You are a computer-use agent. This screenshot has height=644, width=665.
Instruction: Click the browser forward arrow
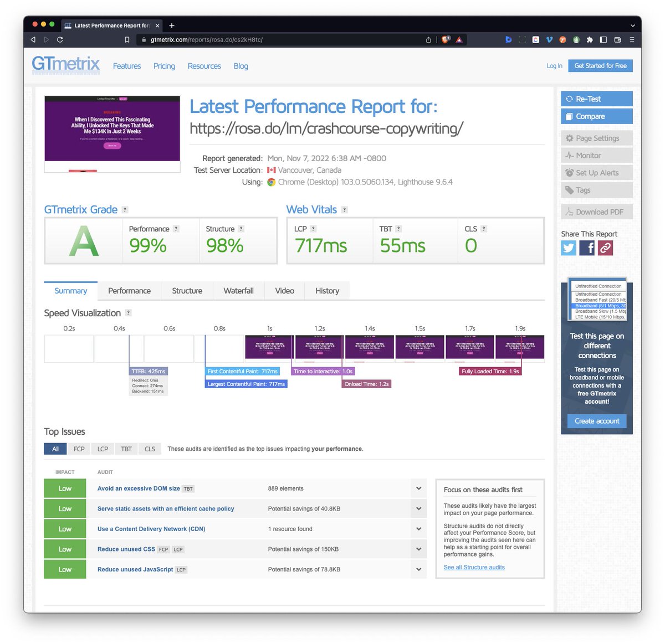click(x=47, y=40)
